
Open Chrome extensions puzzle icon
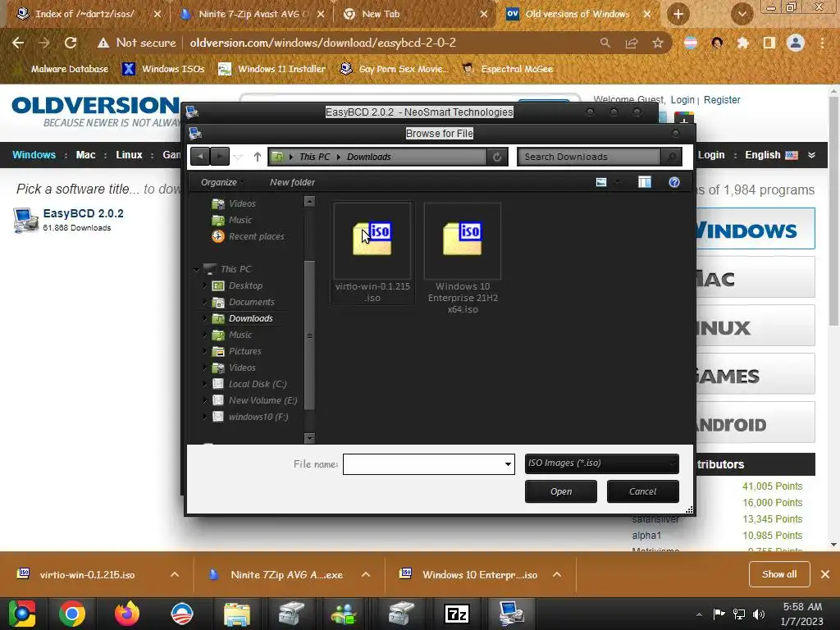coord(742,43)
